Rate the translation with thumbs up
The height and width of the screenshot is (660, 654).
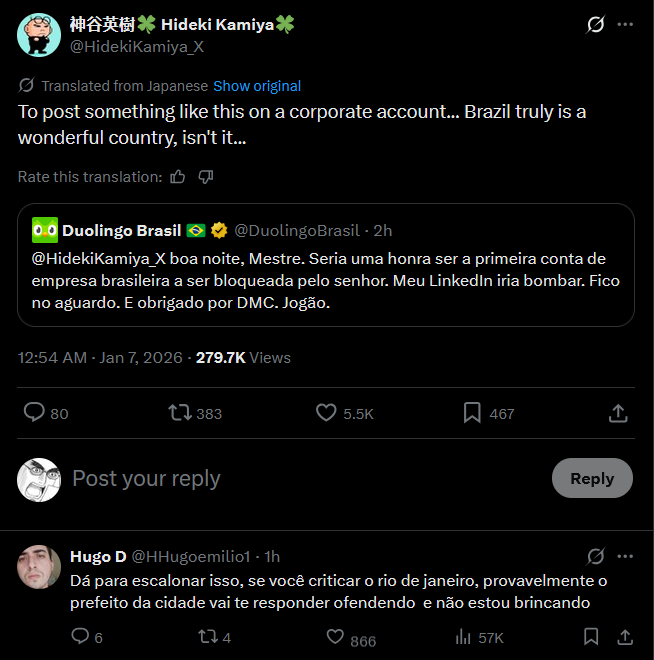pos(178,177)
